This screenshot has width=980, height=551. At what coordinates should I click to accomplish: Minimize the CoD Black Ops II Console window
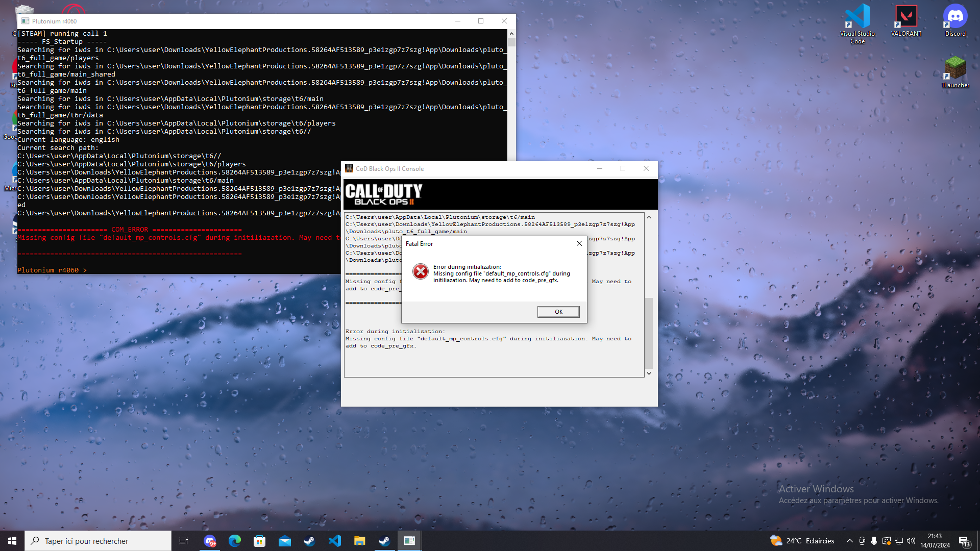tap(600, 168)
